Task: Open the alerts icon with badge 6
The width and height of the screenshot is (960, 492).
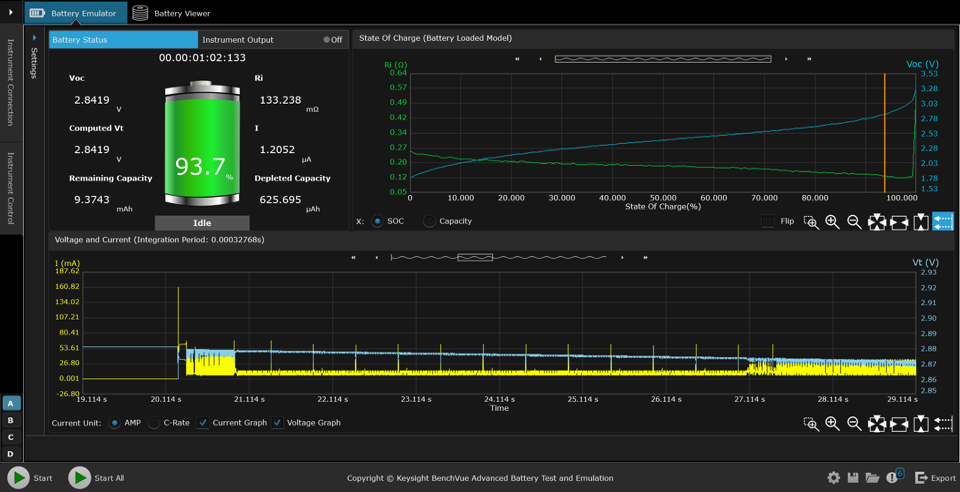Action: coord(894,478)
